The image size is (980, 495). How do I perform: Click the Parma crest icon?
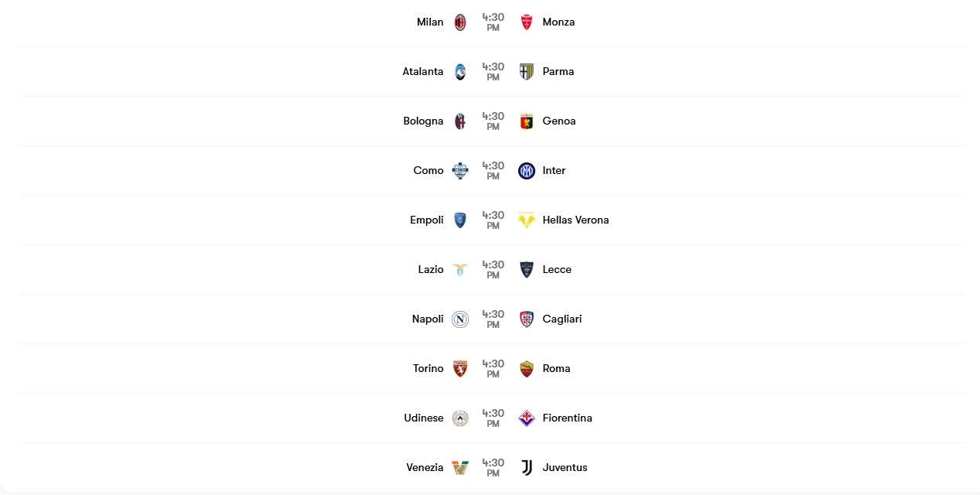click(x=527, y=71)
